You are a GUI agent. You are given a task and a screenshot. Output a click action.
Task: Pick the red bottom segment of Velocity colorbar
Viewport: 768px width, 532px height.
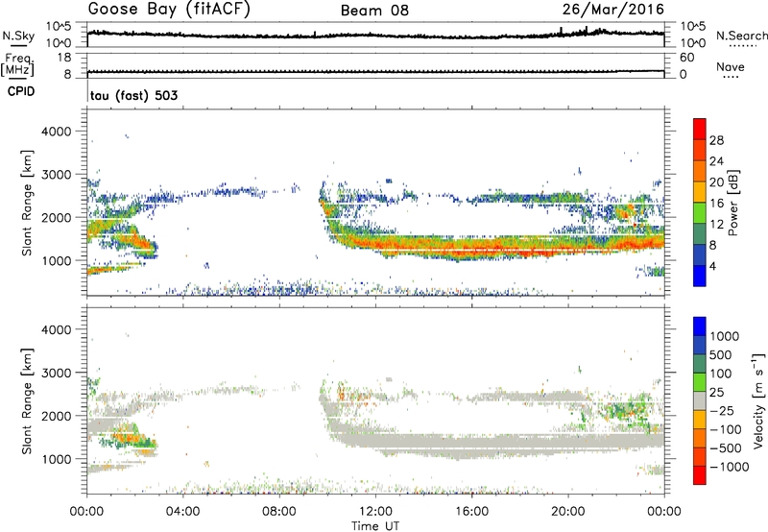point(700,475)
